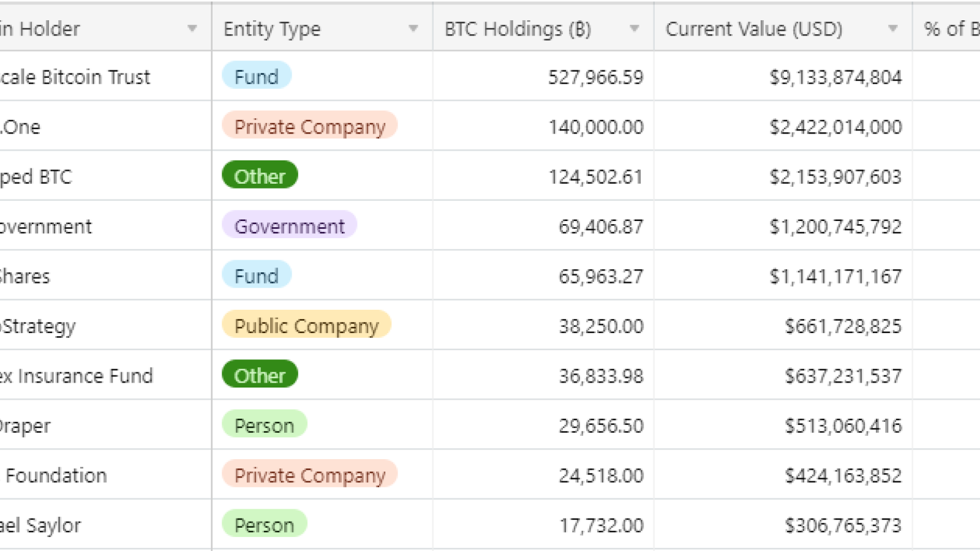Viewport: 980px width, 551px height.
Task: Open the Holder column dropdown arrow
Action: click(x=192, y=29)
